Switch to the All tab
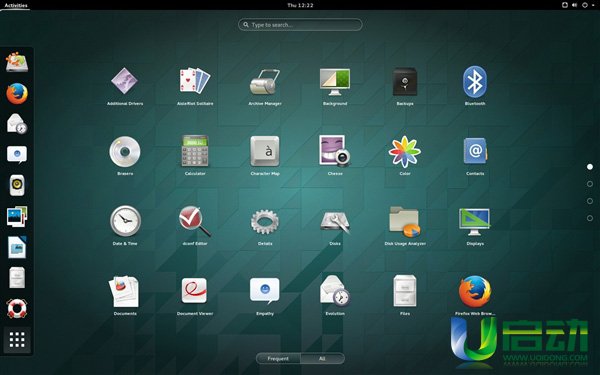Screen dimensions: 600x375 (322, 359)
